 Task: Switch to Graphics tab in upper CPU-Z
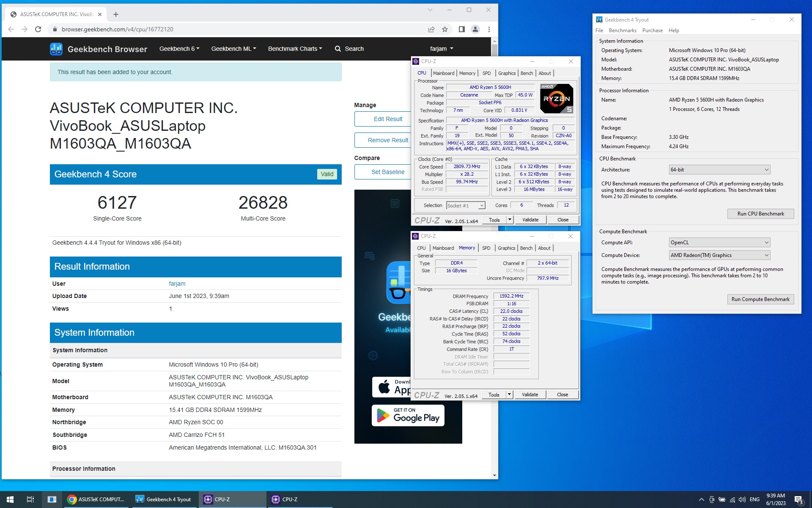(507, 73)
